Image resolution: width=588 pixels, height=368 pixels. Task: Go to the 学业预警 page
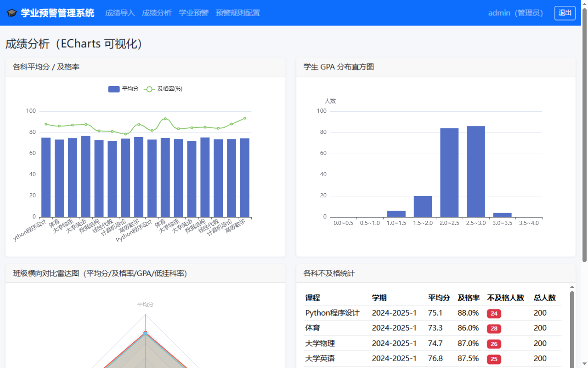click(193, 13)
